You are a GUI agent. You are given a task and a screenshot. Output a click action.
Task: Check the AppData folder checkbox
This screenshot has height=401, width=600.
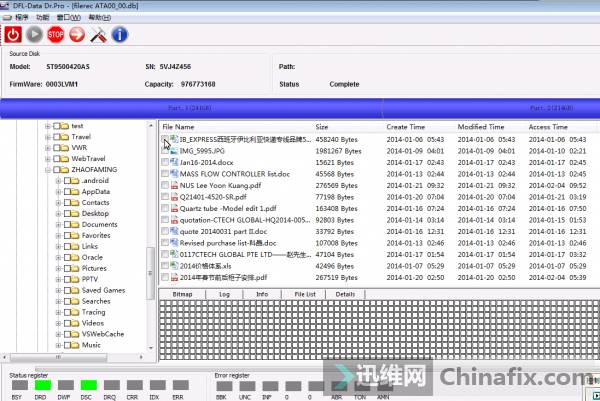(x=67, y=192)
